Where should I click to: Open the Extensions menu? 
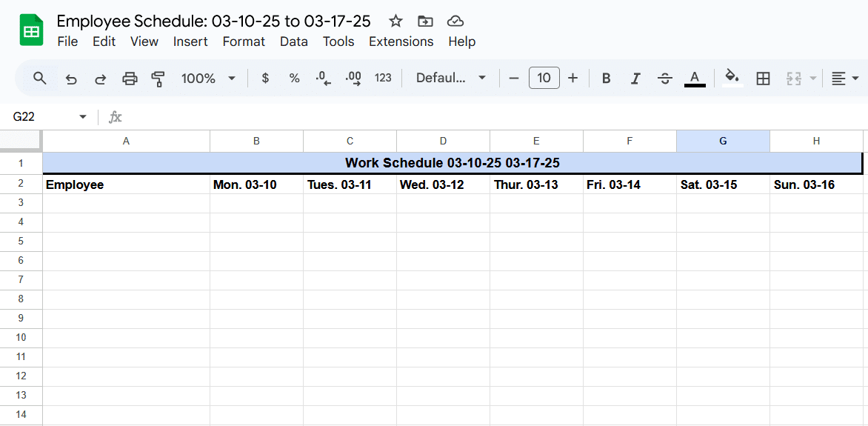tap(401, 41)
